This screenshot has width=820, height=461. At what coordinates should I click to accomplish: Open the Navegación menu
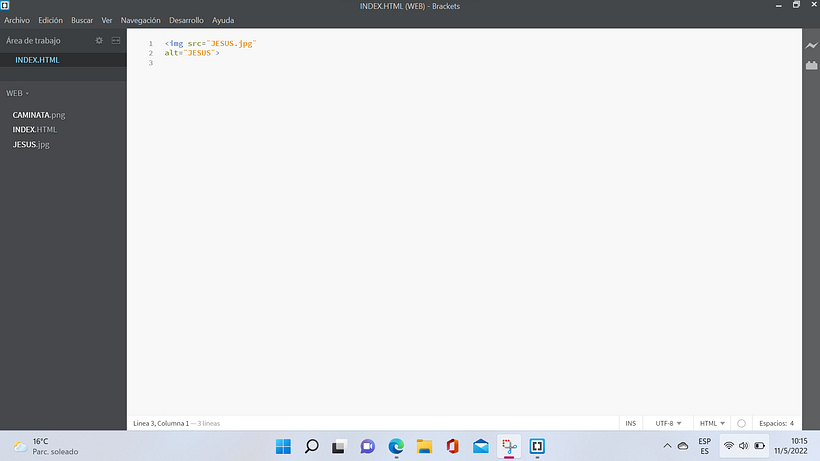[140, 20]
